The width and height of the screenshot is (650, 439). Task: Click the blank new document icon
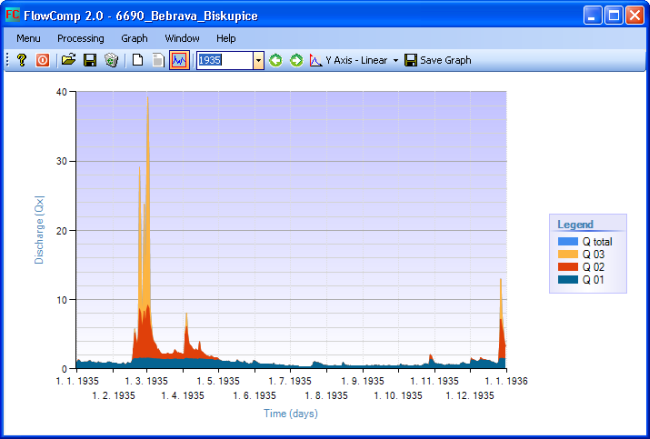coord(138,60)
